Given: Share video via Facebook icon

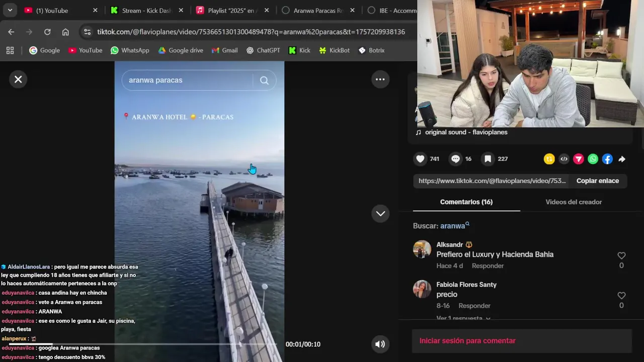Looking at the screenshot, I should tap(607, 159).
